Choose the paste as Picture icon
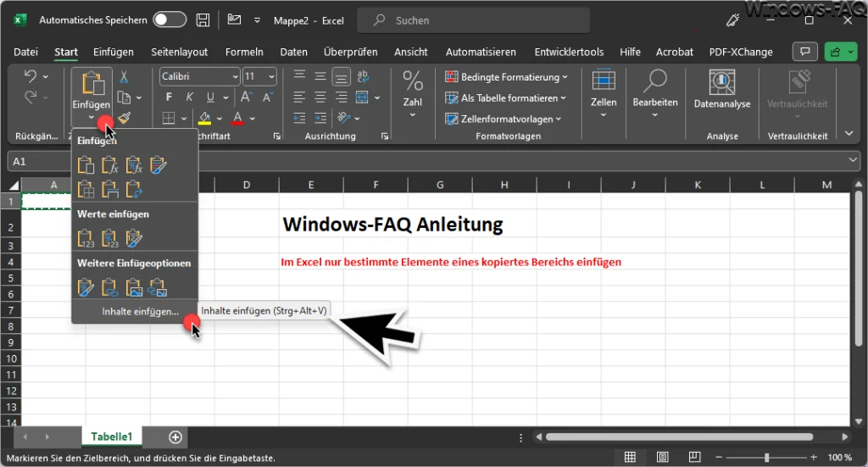The height and width of the screenshot is (467, 868). pos(134,287)
